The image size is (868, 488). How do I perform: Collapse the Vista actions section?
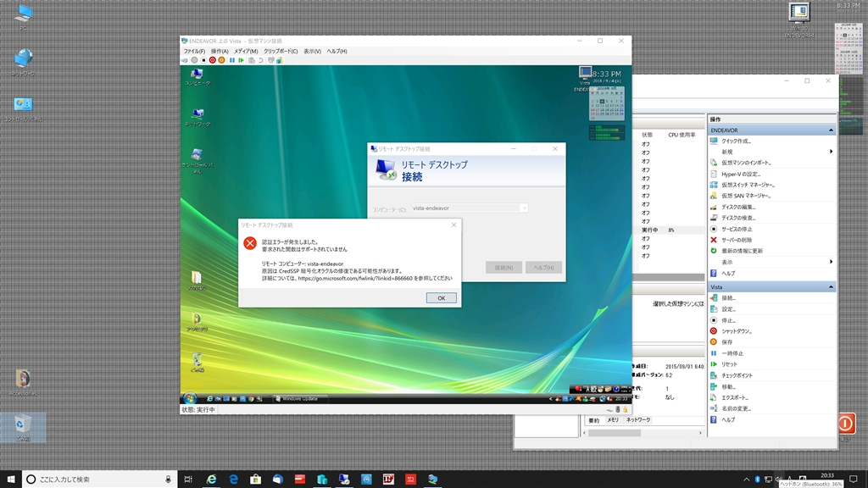(x=831, y=287)
